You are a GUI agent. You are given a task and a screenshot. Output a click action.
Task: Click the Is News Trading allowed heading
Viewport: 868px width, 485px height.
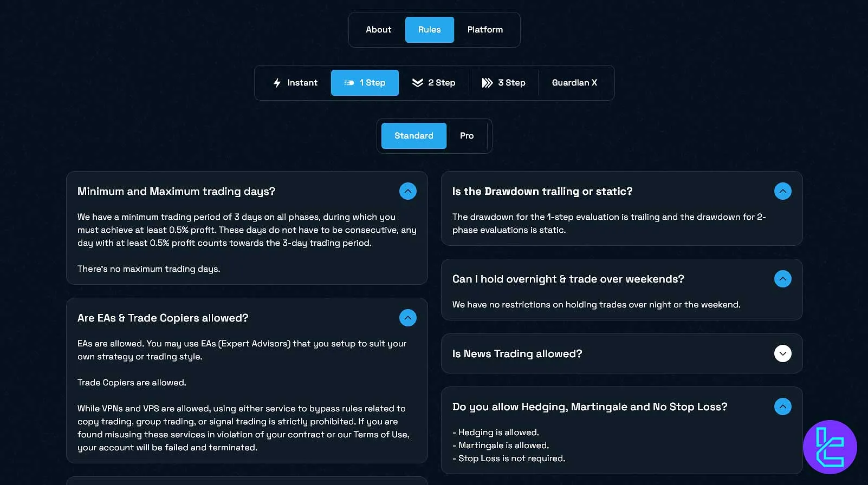pos(517,353)
